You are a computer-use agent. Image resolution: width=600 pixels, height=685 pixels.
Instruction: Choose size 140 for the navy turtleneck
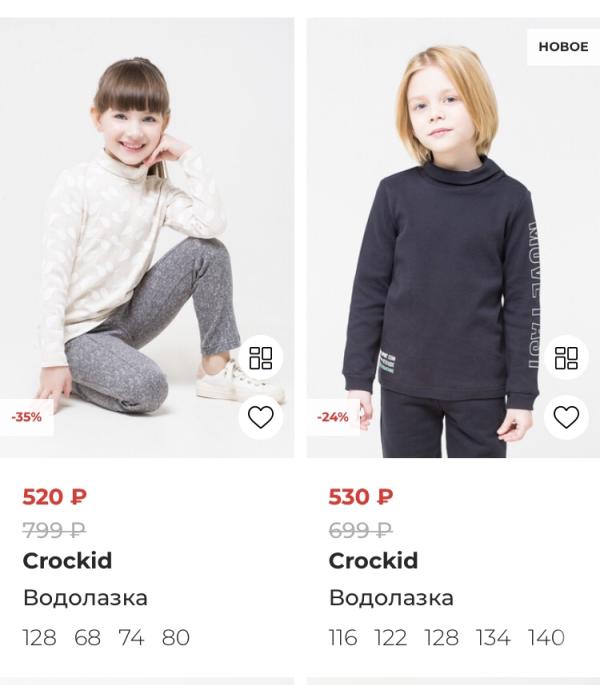(546, 638)
